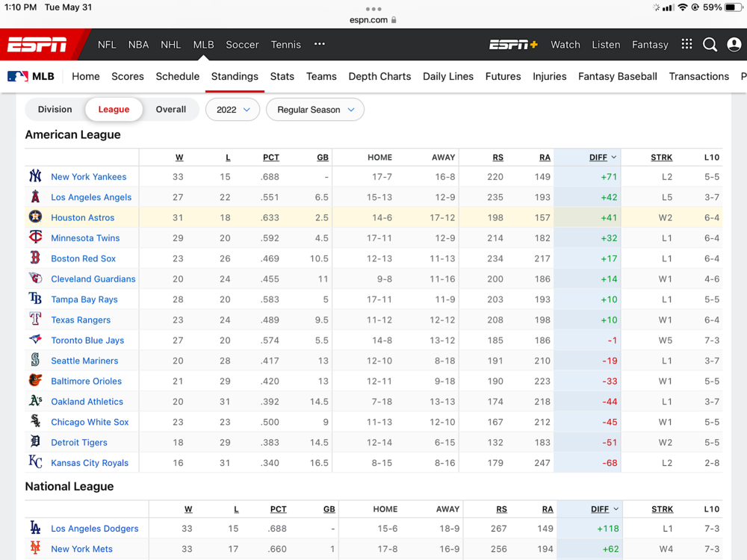Go to the Schedule tab
Viewport: 747px width, 560px height.
tap(177, 76)
